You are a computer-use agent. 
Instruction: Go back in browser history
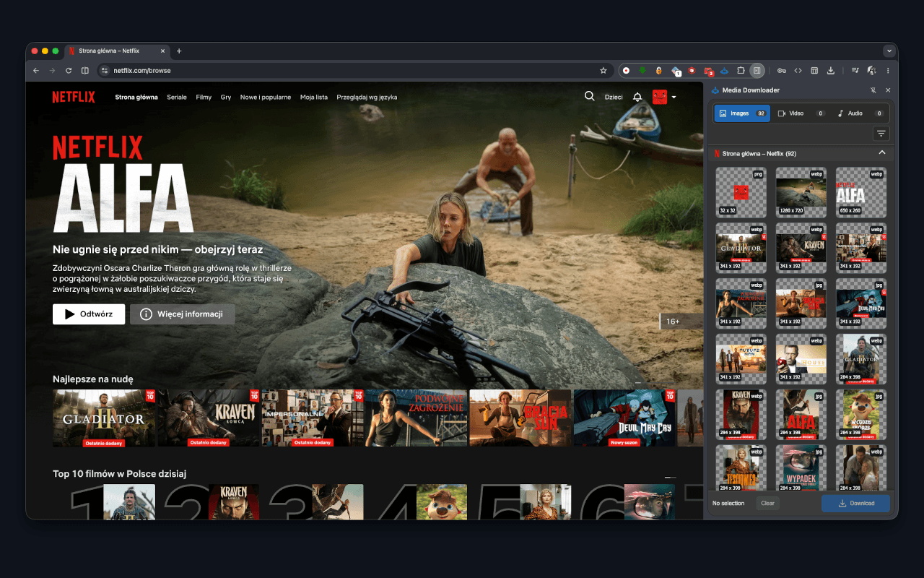pyautogui.click(x=37, y=70)
